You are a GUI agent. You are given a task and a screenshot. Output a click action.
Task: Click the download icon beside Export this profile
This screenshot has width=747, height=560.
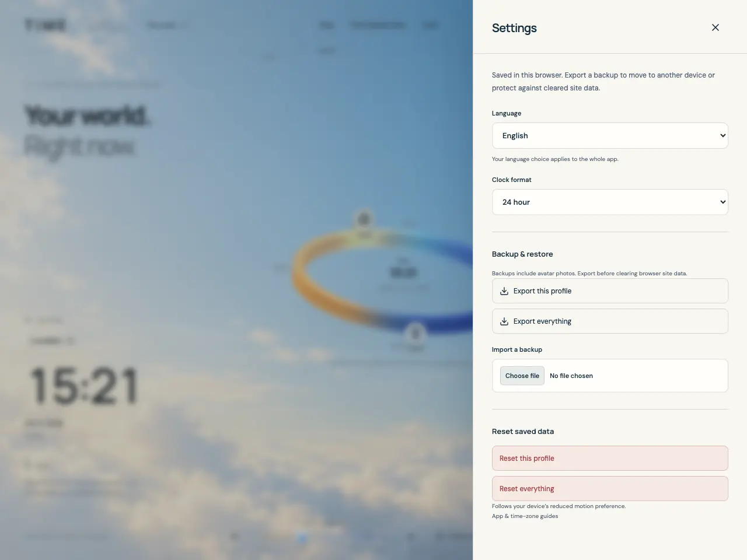coord(504,291)
